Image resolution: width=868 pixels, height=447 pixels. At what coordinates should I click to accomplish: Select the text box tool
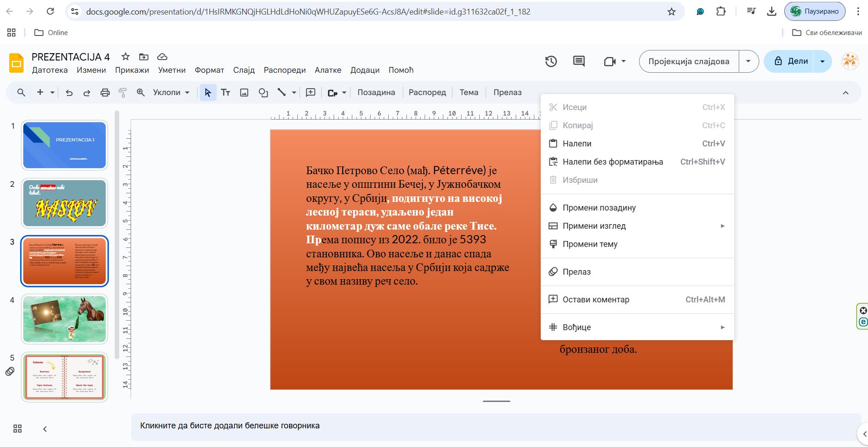(225, 93)
